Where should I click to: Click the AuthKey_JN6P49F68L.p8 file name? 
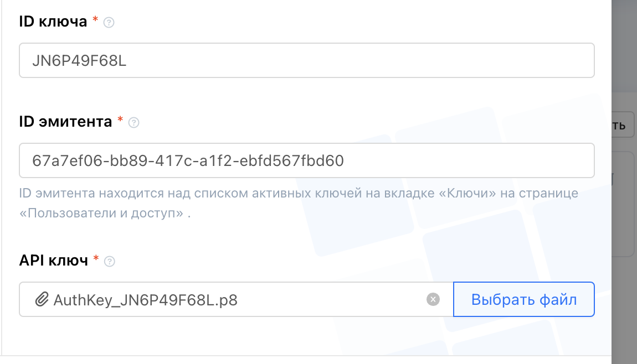[x=146, y=300]
